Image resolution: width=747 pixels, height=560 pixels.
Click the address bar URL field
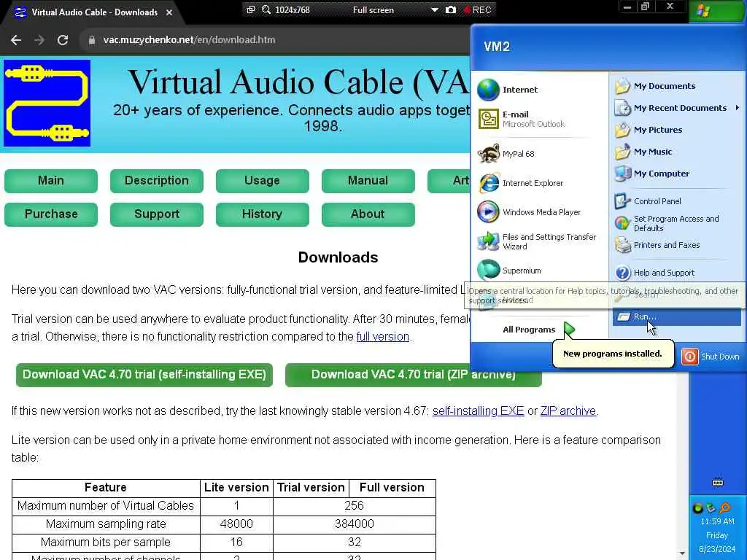[276, 40]
